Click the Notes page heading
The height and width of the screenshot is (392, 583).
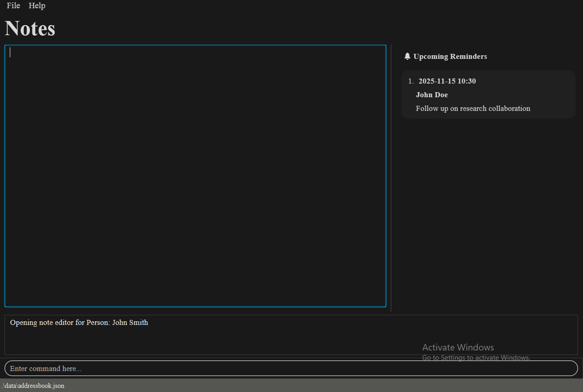[30, 28]
